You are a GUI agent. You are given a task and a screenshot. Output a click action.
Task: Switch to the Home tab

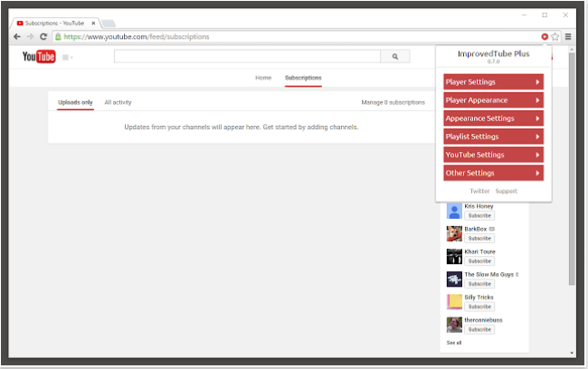point(263,78)
